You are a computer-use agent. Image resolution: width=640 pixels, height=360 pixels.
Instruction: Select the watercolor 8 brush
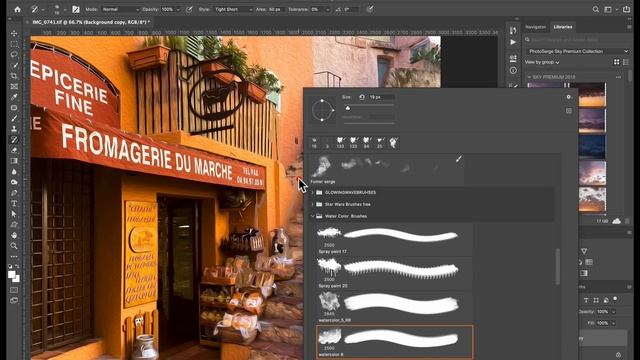point(395,342)
